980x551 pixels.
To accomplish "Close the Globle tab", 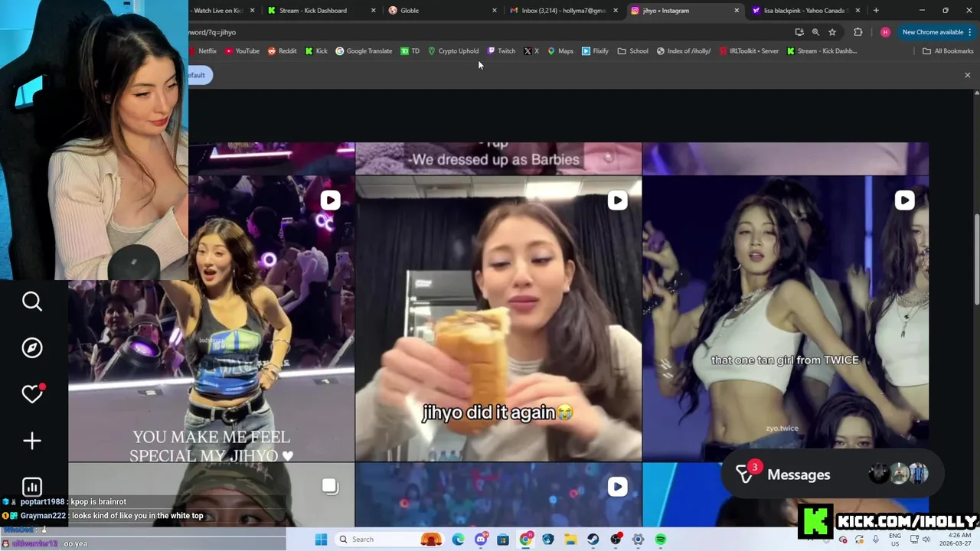I will pyautogui.click(x=495, y=11).
